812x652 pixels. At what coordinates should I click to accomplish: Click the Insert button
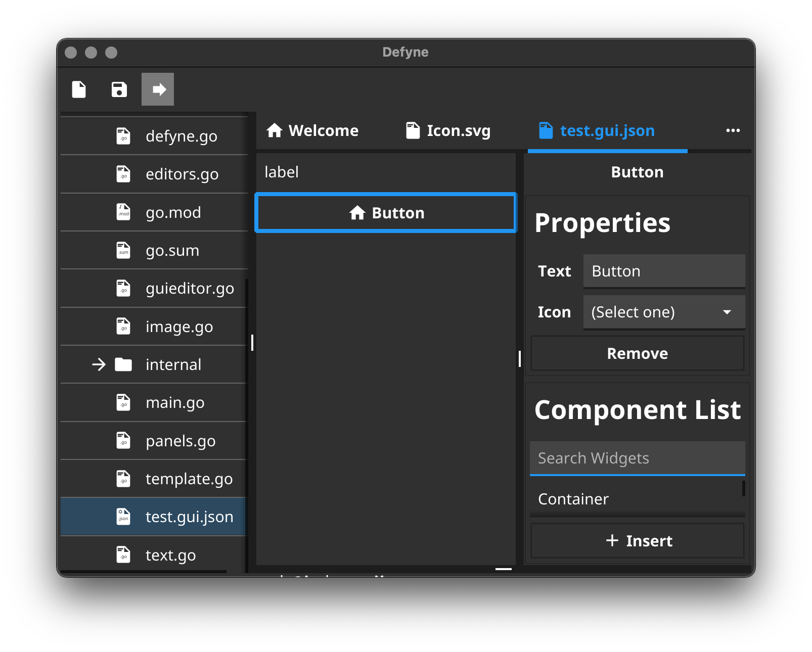(x=637, y=541)
